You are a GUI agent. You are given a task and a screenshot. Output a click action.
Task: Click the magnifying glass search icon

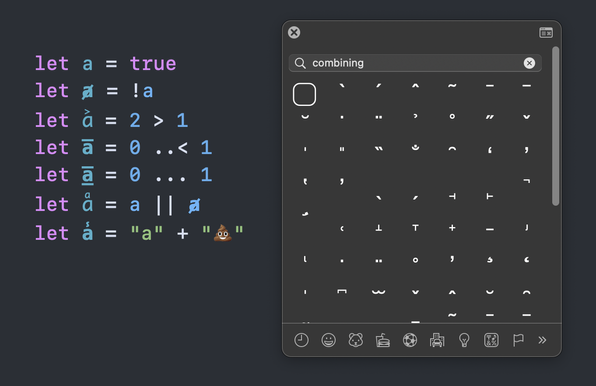300,63
